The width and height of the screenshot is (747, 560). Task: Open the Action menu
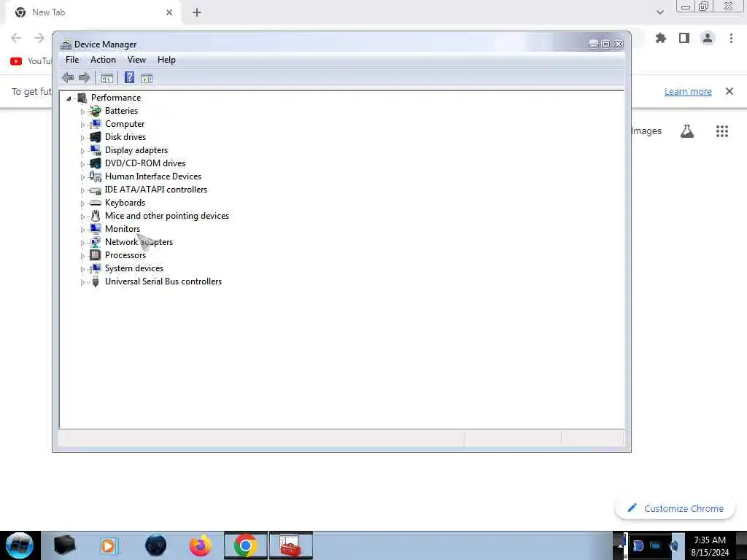(x=103, y=60)
